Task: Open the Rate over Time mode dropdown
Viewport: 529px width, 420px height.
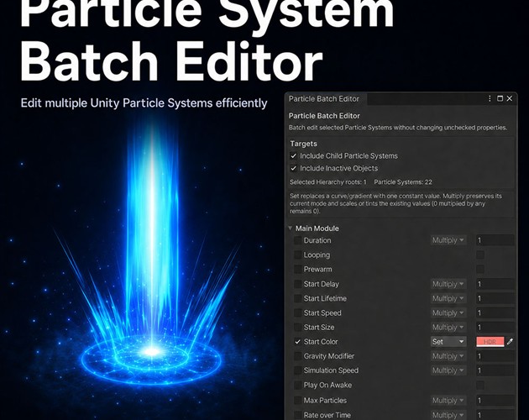Action: click(x=448, y=415)
